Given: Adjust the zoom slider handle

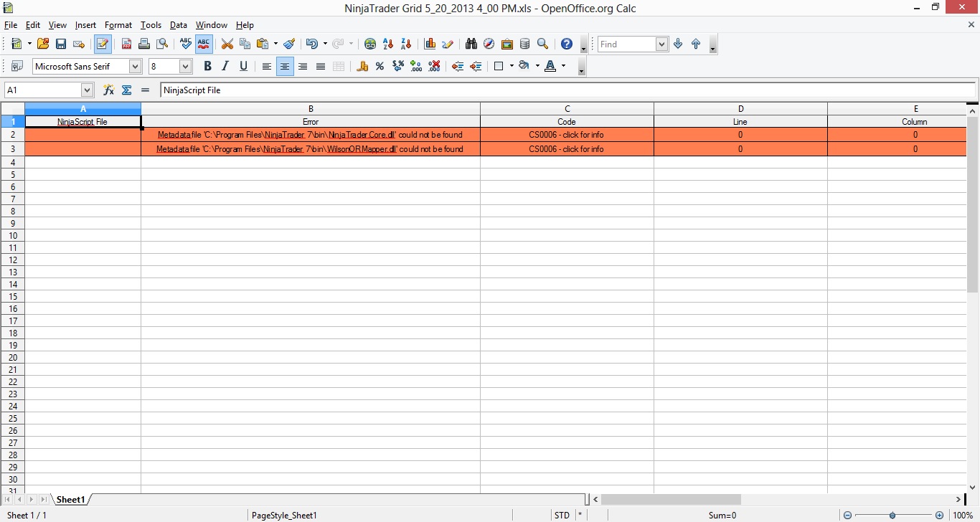Looking at the screenshot, I should click(x=892, y=516).
